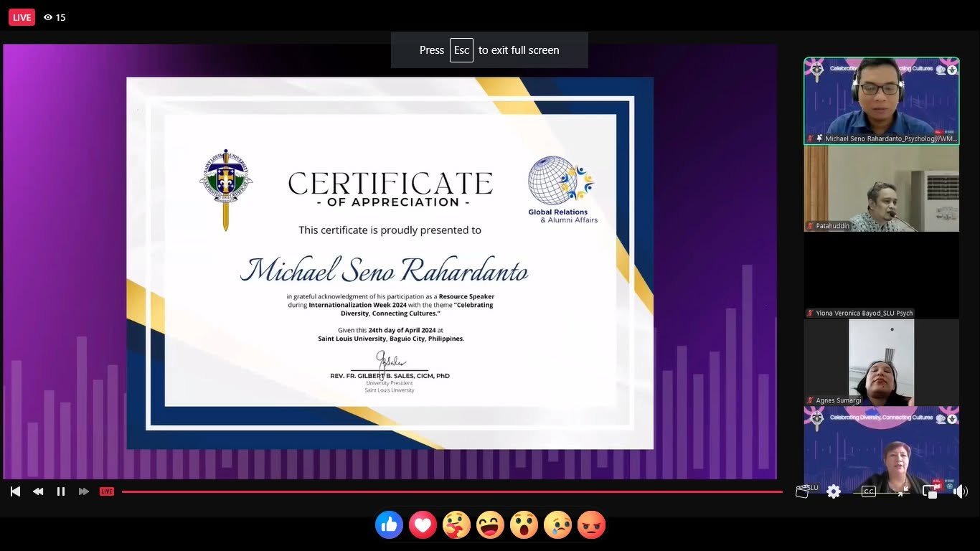Click the recipient name Michael Seno Rahardanto
980x551 pixels.
pos(385,270)
